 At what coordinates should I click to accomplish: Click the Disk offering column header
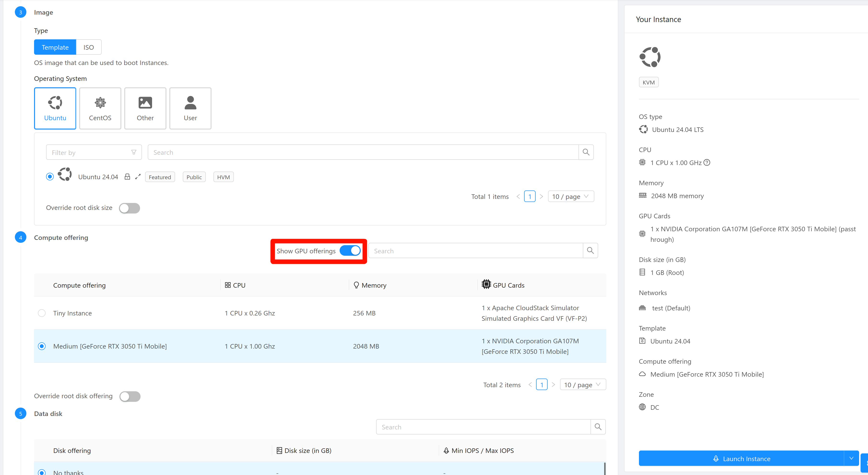[72, 451]
